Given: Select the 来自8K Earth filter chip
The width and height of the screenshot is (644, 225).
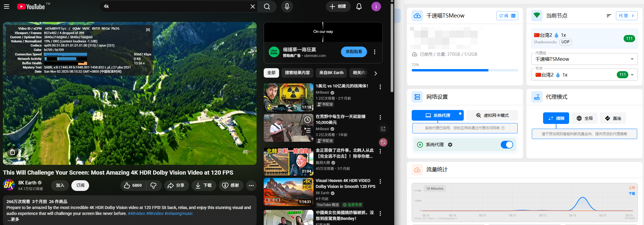Looking at the screenshot, I should coord(331,73).
